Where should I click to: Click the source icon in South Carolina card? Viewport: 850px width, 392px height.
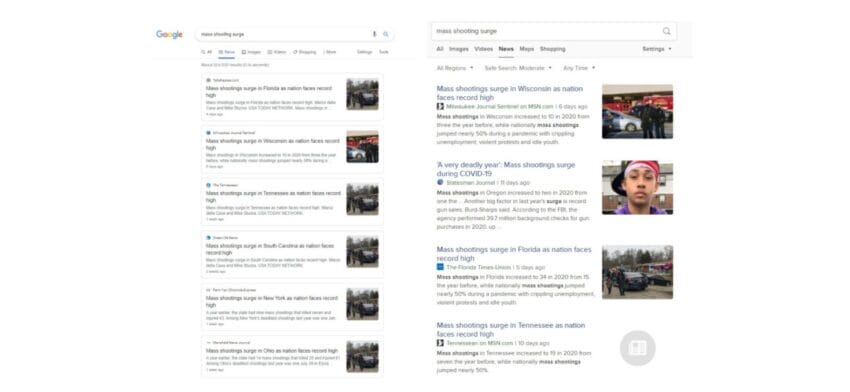point(208,237)
